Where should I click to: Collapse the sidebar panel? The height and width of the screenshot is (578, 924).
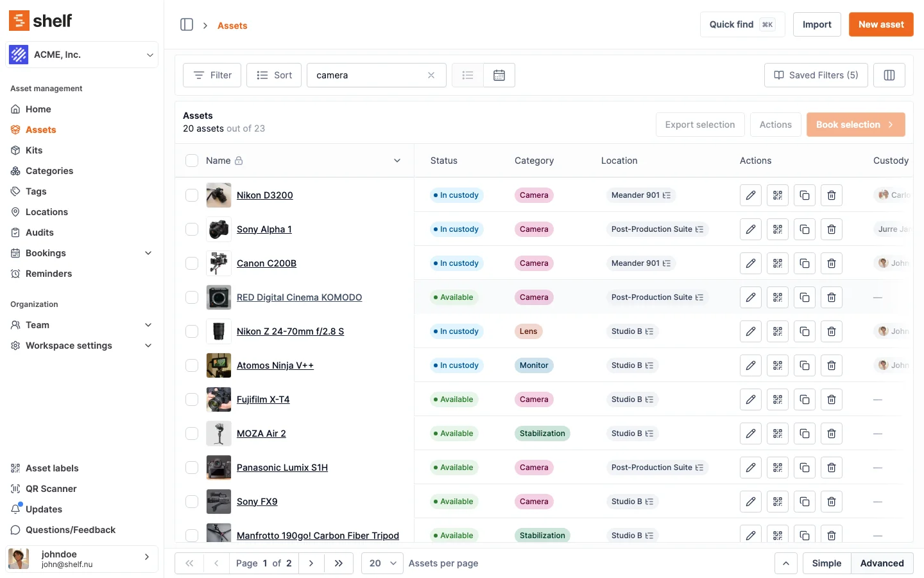187,25
